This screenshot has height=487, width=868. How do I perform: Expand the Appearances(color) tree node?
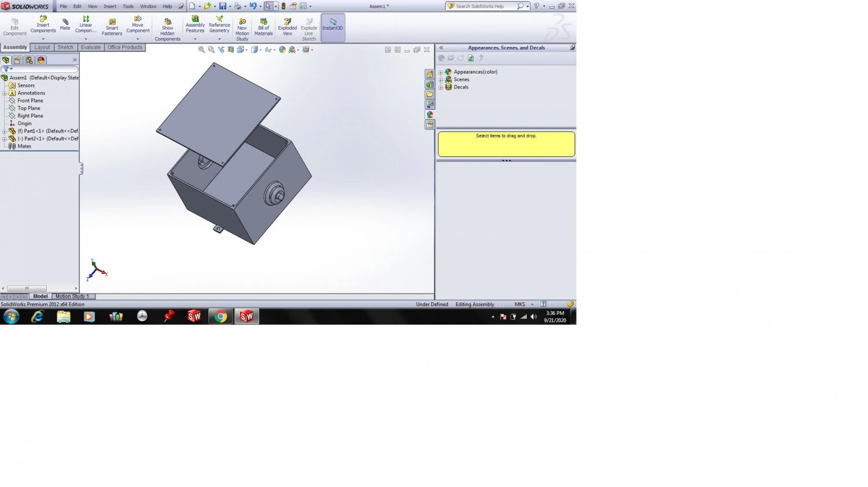(x=441, y=72)
